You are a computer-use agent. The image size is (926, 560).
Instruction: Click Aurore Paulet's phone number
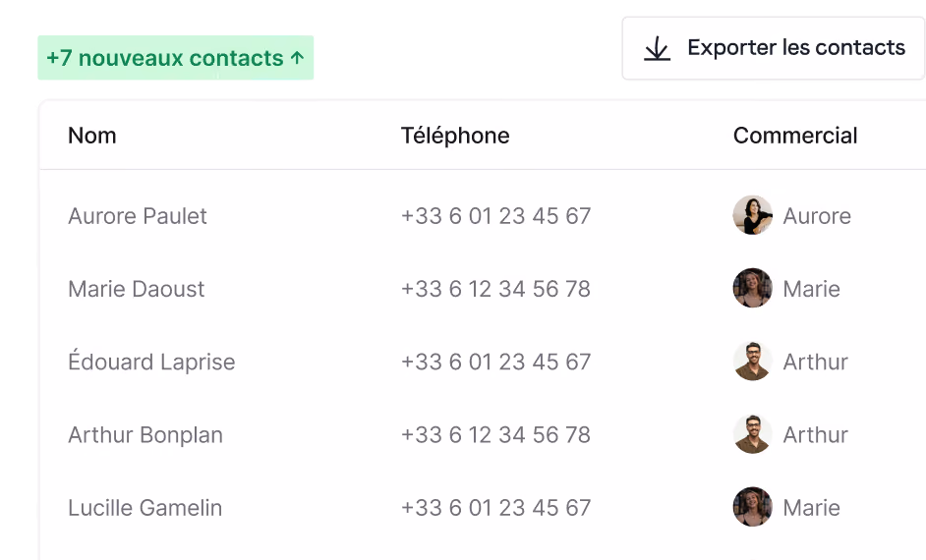point(495,216)
